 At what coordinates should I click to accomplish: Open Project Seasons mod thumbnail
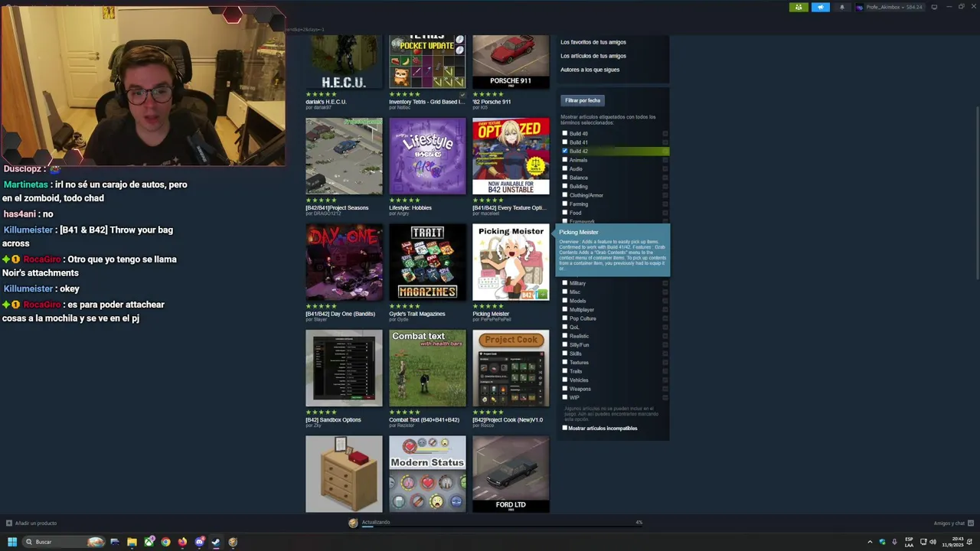[344, 156]
